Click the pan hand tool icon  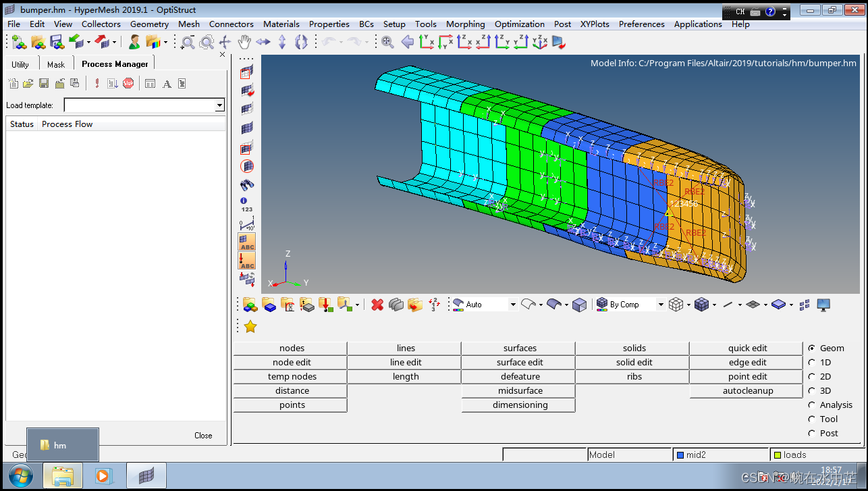pyautogui.click(x=244, y=42)
